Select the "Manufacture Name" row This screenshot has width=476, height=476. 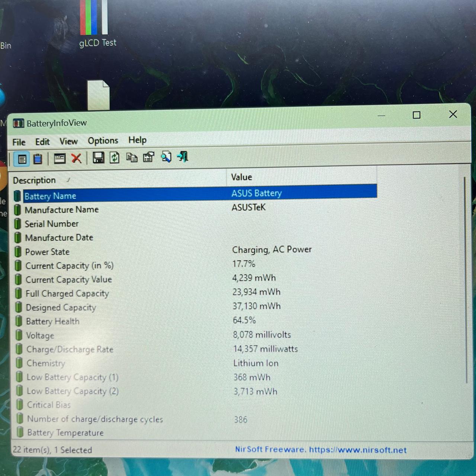click(196, 209)
